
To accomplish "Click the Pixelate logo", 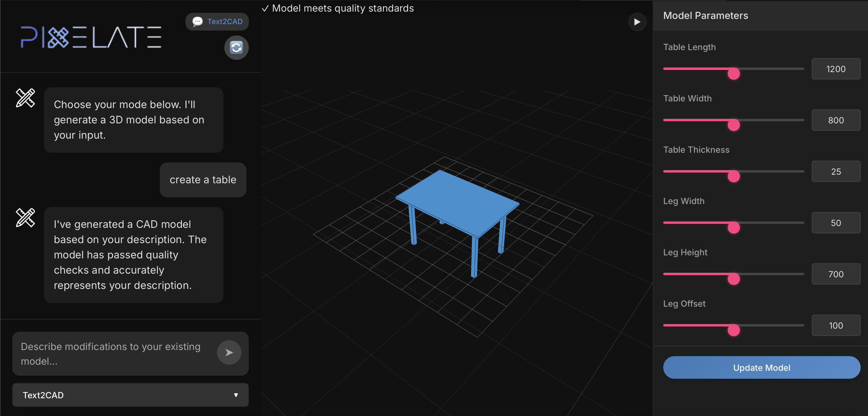I will [x=91, y=37].
